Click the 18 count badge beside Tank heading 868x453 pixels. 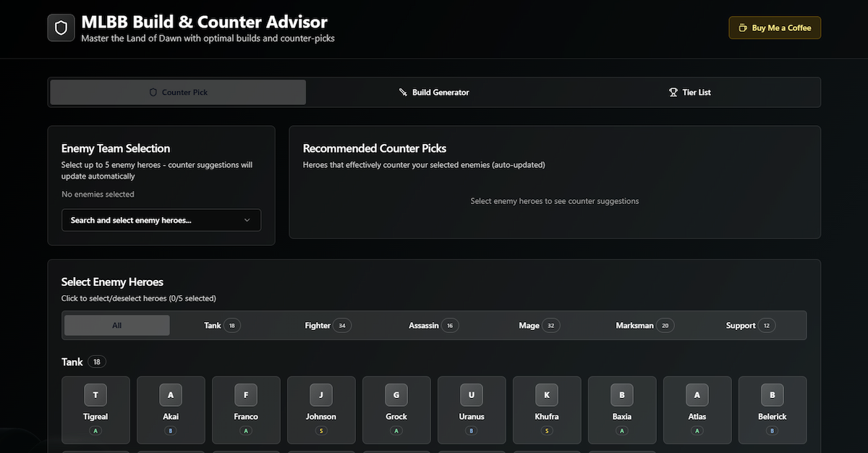[97, 362]
